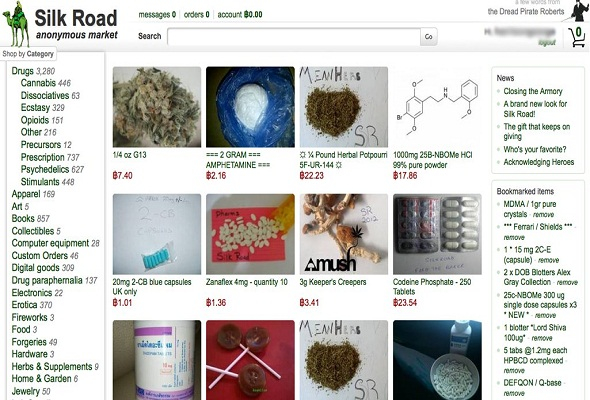Click the logout link
The width and height of the screenshot is (590, 400).
(547, 43)
